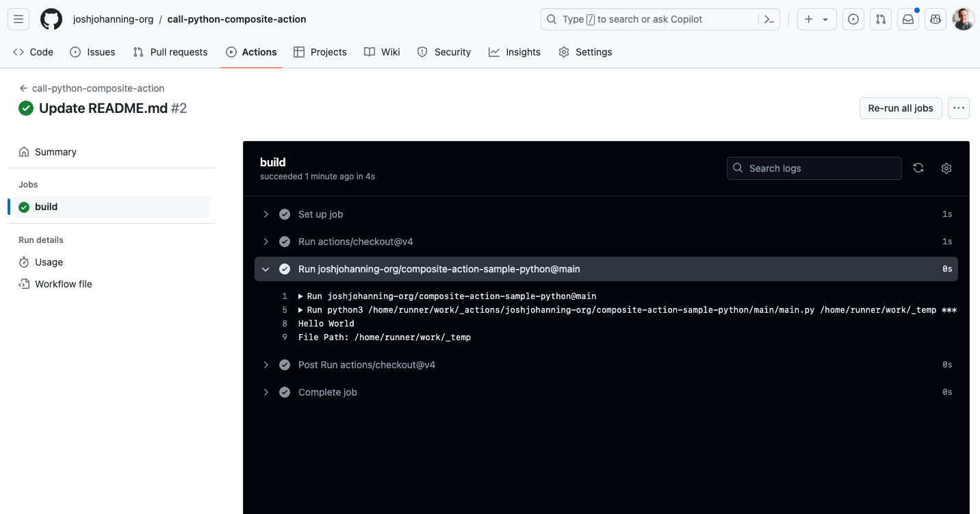
Task: Open the Usage page for this run
Action: point(49,262)
